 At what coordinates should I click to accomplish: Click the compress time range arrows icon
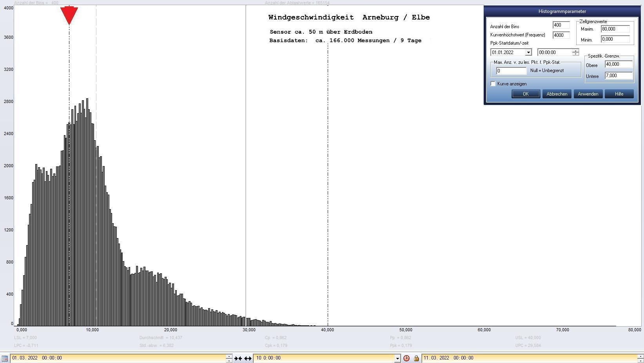coord(238,358)
